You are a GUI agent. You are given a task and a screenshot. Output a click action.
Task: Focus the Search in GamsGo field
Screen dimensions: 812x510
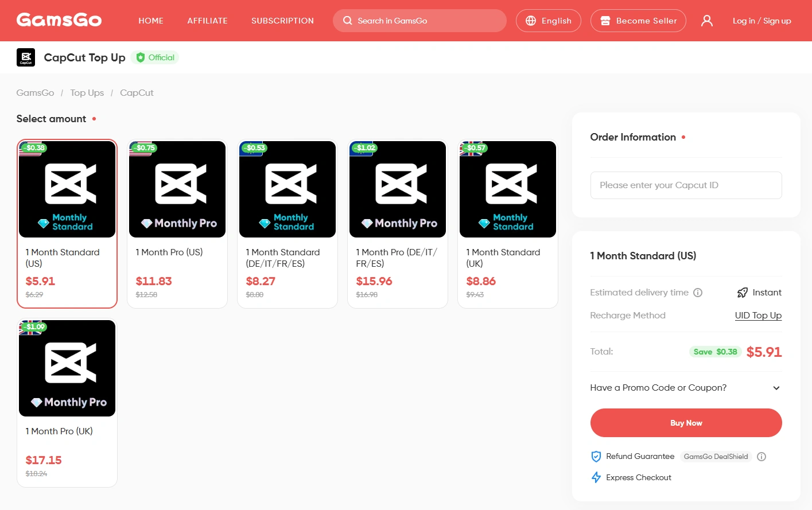coord(419,21)
